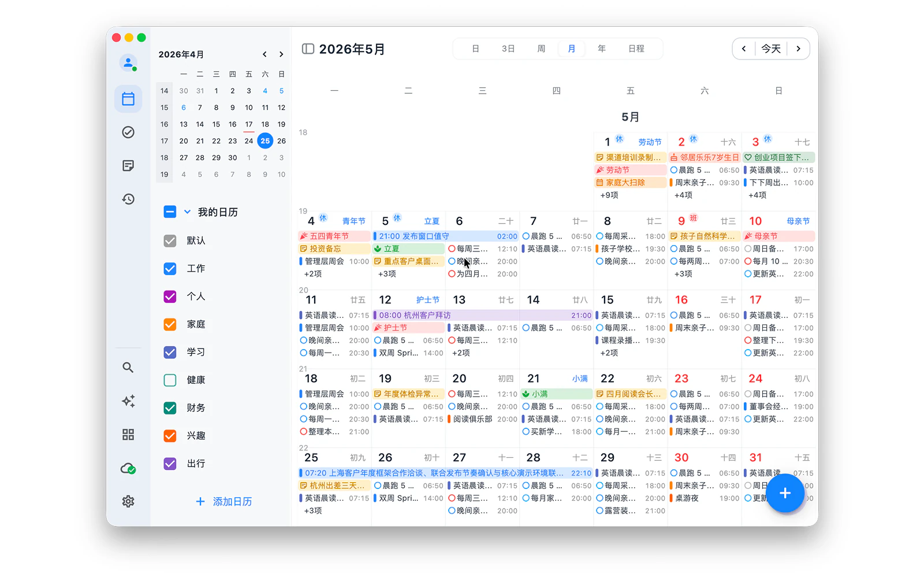Check the cloud sync status icon

coord(128,469)
